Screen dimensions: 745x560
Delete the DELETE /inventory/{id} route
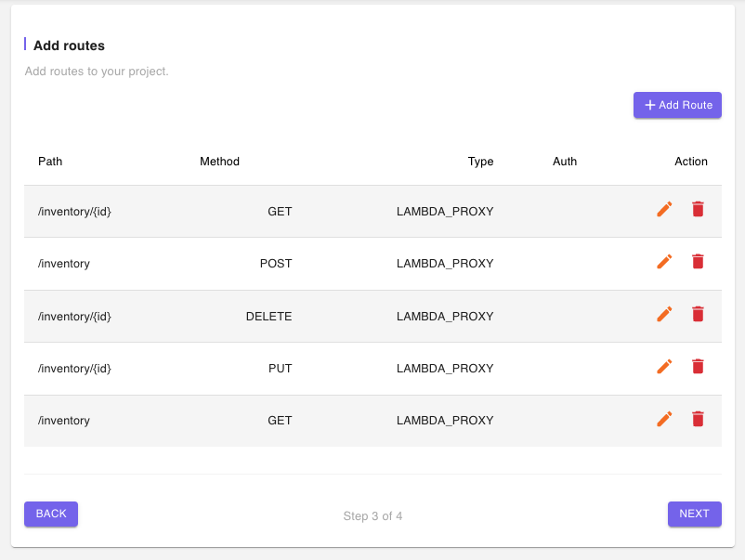pyautogui.click(x=698, y=315)
